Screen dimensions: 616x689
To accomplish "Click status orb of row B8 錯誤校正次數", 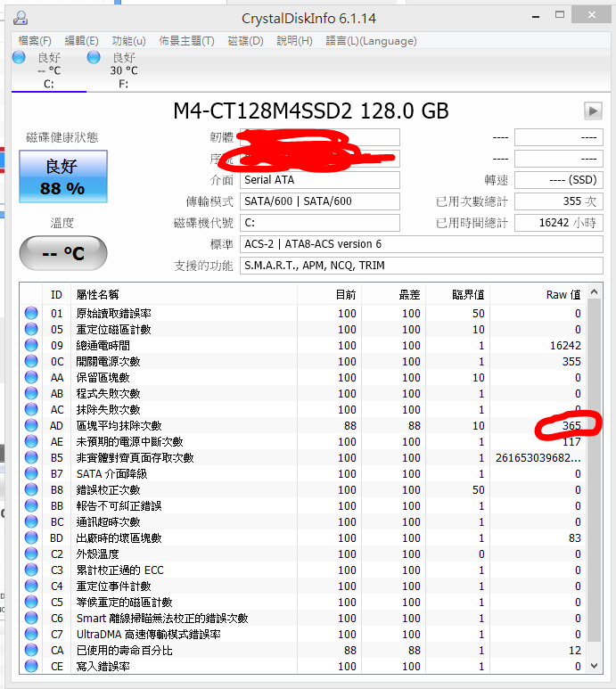I will click(31, 489).
